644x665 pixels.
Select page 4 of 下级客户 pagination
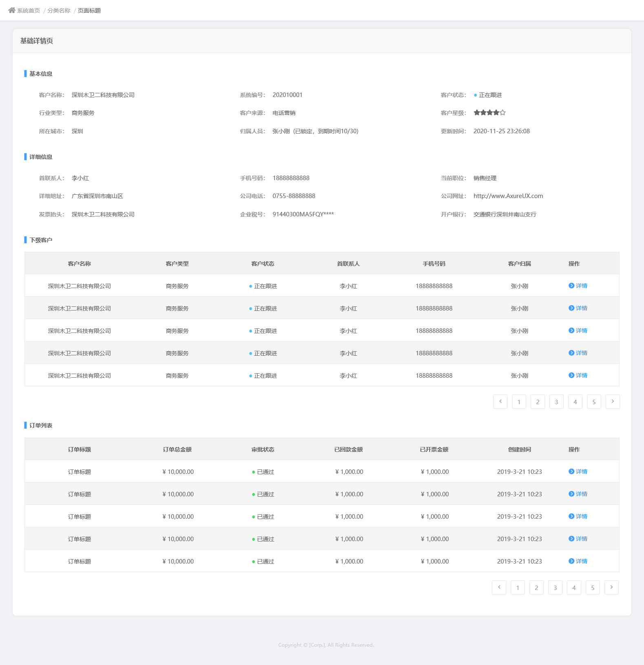[575, 401]
